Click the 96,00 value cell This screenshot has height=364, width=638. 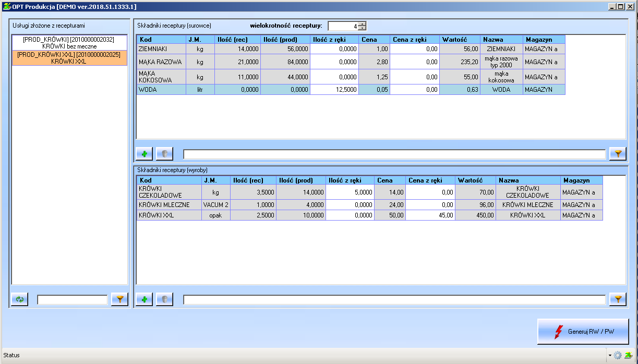point(475,205)
